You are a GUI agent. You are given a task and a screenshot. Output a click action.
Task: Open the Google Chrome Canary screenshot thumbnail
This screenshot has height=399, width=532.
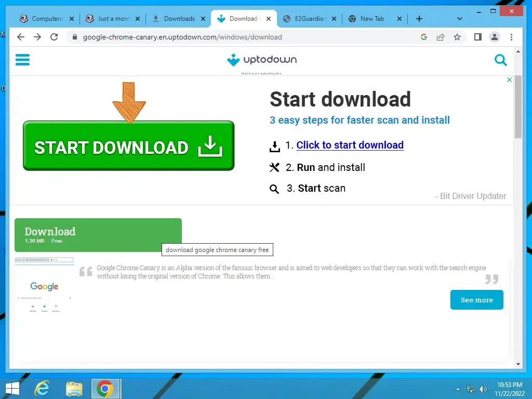(45, 285)
